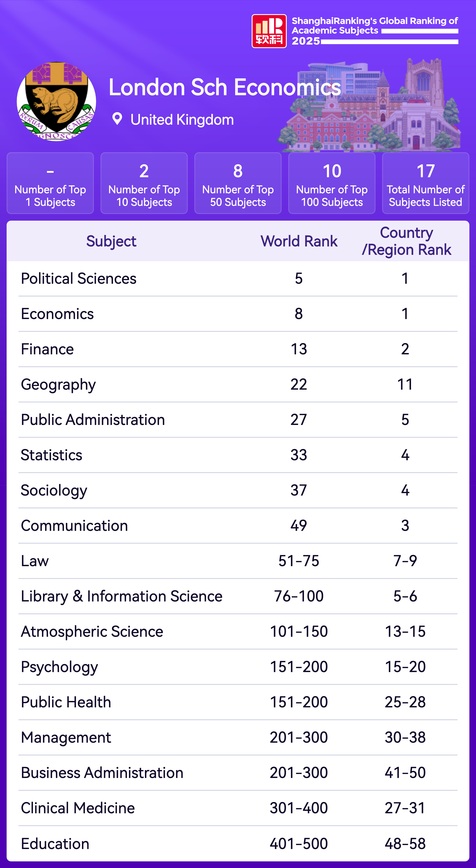The image size is (476, 868).
Task: Select the United Kingdom location text
Action: (x=182, y=120)
